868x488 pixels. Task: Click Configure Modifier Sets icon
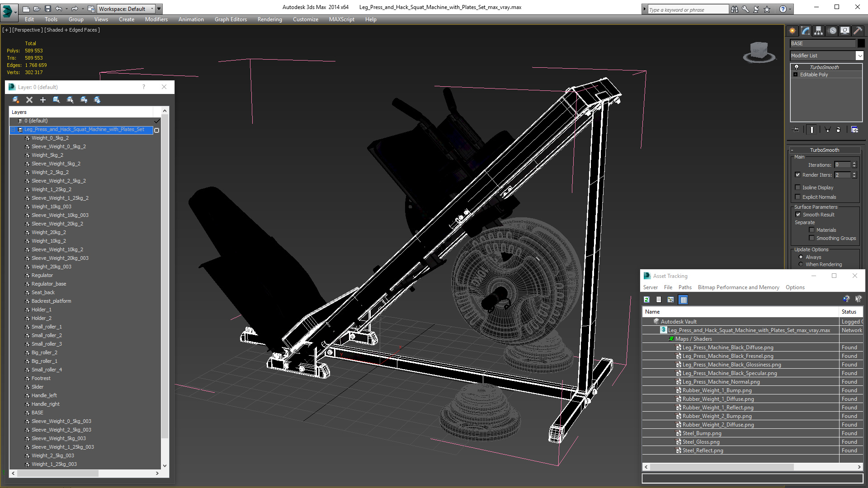pos(854,130)
